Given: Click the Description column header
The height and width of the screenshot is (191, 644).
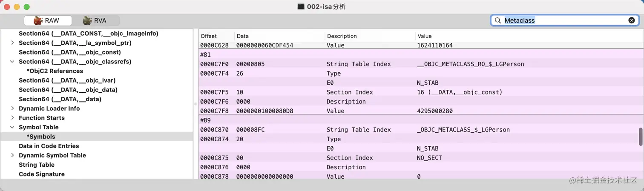Looking at the screenshot, I should click(x=342, y=36).
